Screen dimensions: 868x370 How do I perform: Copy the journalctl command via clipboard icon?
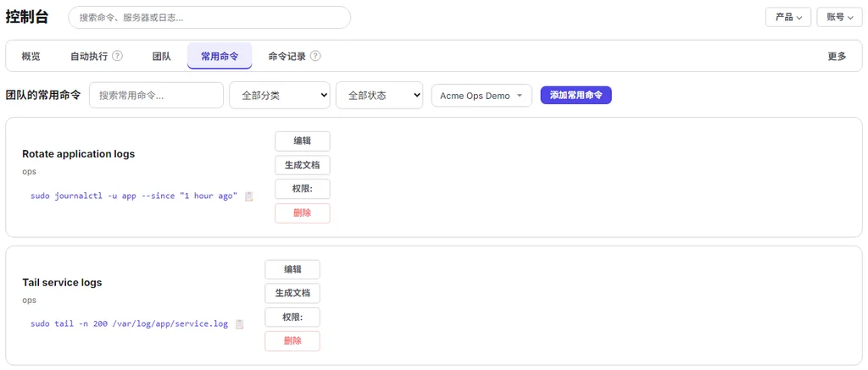point(249,196)
